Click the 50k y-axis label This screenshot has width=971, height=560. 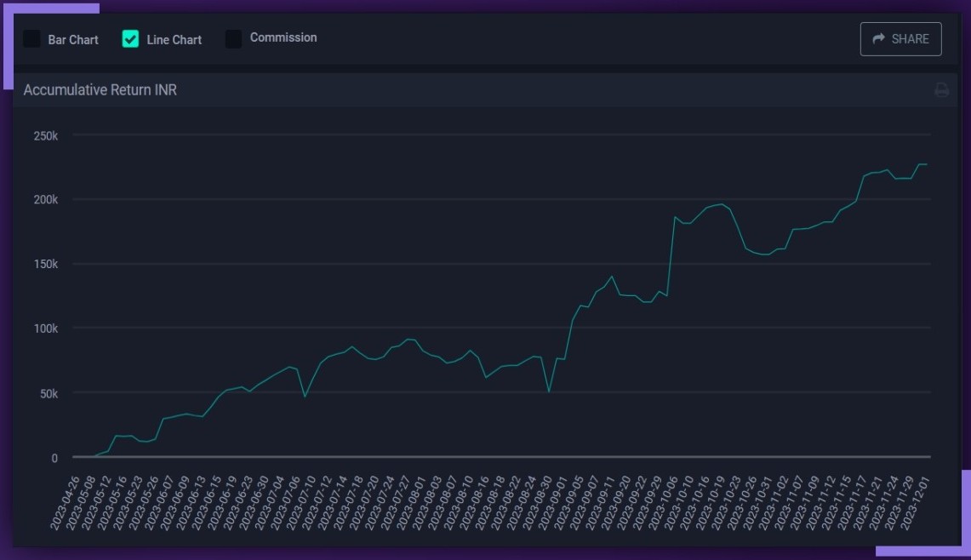pos(48,393)
